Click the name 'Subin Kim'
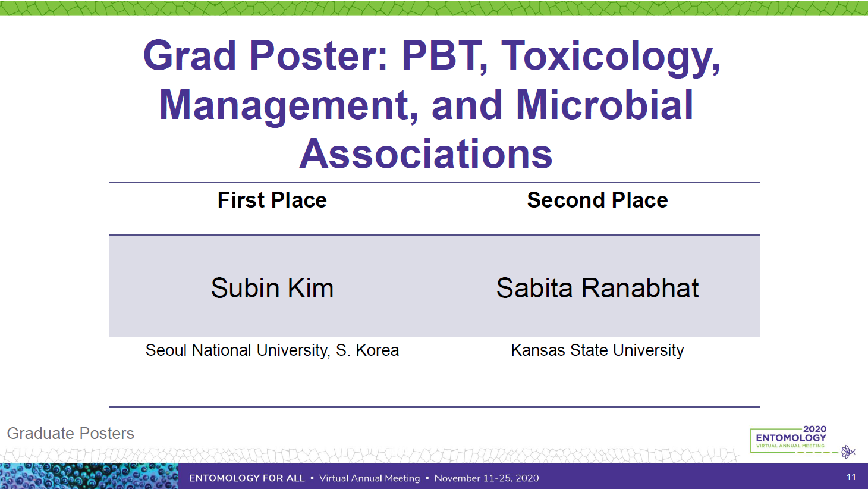 (x=272, y=288)
